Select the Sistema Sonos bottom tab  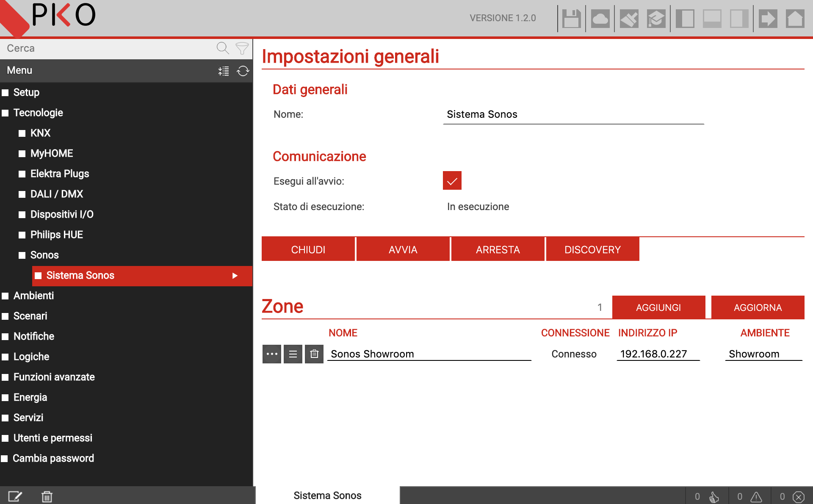click(328, 496)
